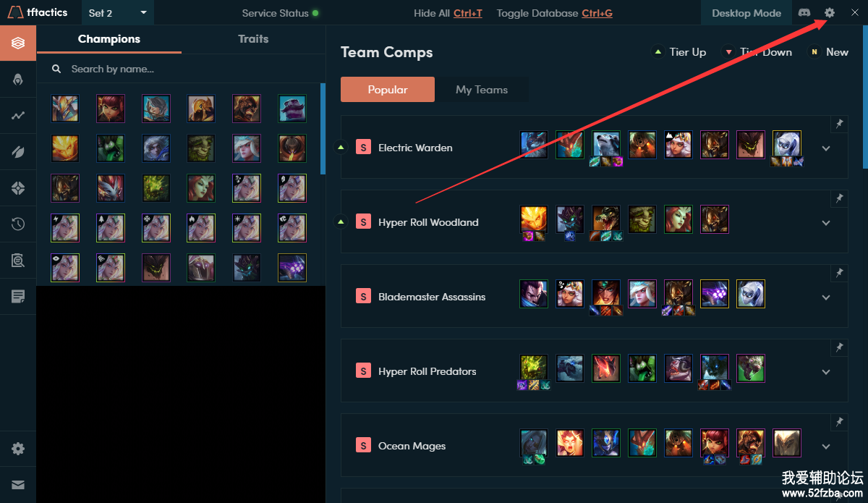The height and width of the screenshot is (503, 868).
Task: Click the champion list scrollbar
Action: (323, 129)
